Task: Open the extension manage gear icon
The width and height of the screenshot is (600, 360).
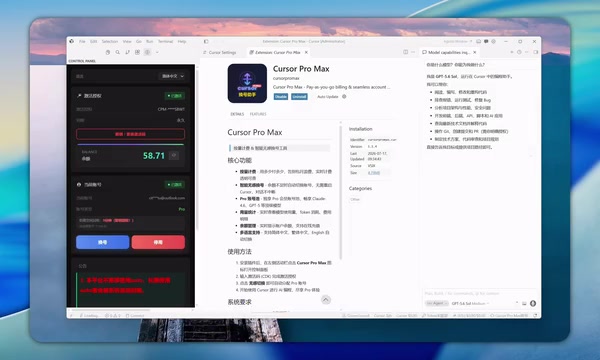Action: point(344,97)
